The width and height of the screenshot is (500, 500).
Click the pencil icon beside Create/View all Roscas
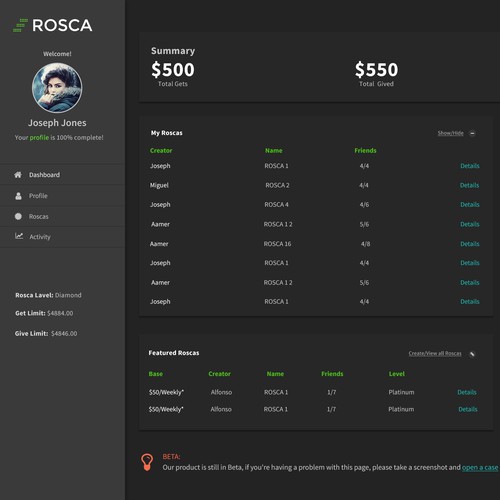472,354
